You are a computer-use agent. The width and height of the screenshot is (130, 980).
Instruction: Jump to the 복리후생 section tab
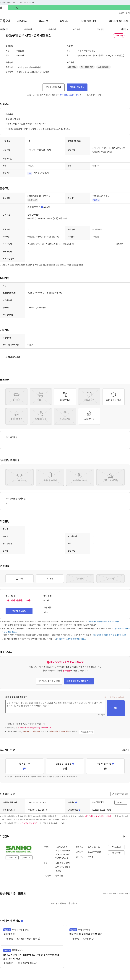point(76,29)
